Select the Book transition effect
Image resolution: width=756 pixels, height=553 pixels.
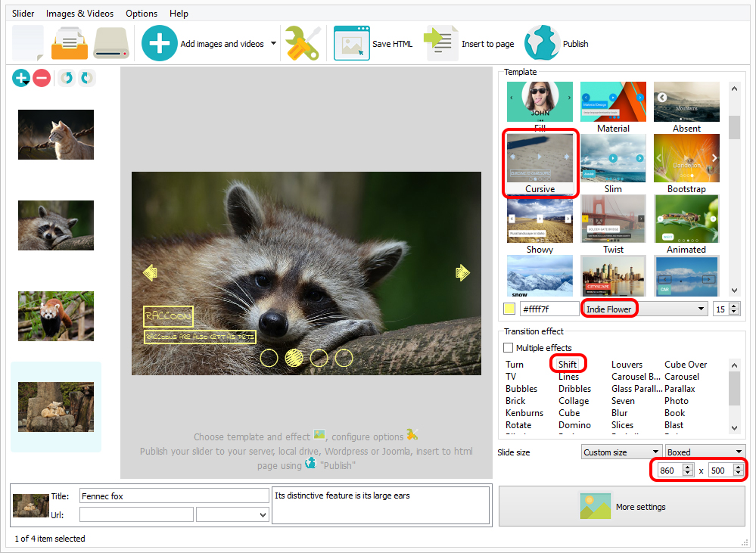tap(674, 413)
